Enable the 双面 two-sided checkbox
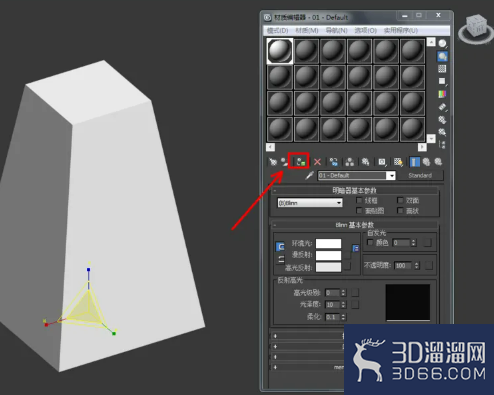494x395 pixels. point(400,200)
